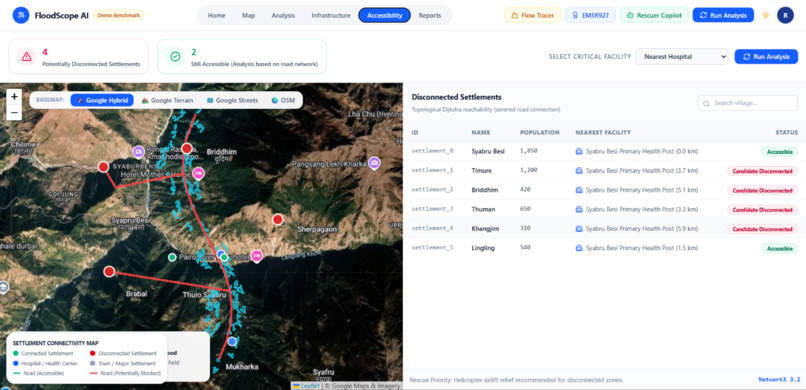806x390 pixels.
Task: Open the Infrastructure tab
Action: click(x=331, y=15)
